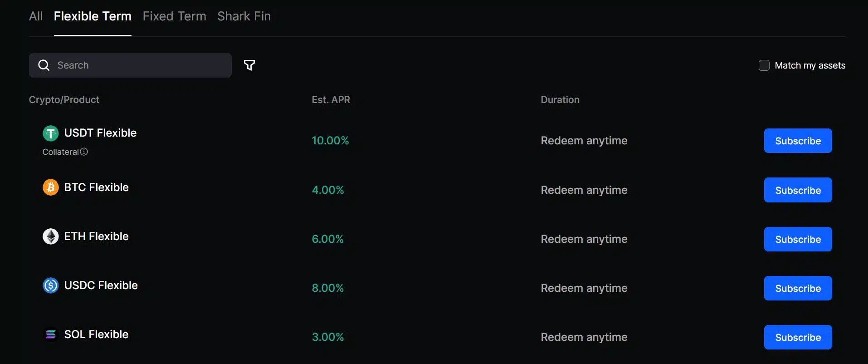The width and height of the screenshot is (868, 364).
Task: Switch to the Fixed Term tab
Action: coord(174,16)
